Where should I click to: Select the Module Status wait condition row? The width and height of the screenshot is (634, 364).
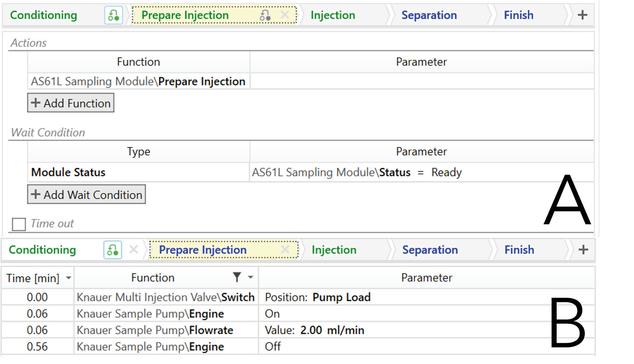click(68, 172)
